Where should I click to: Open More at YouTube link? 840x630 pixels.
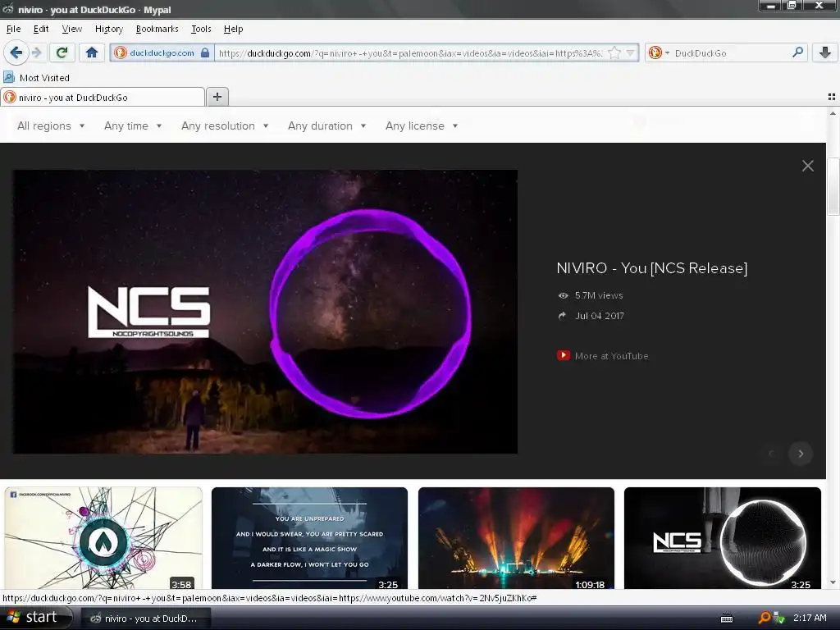click(611, 356)
